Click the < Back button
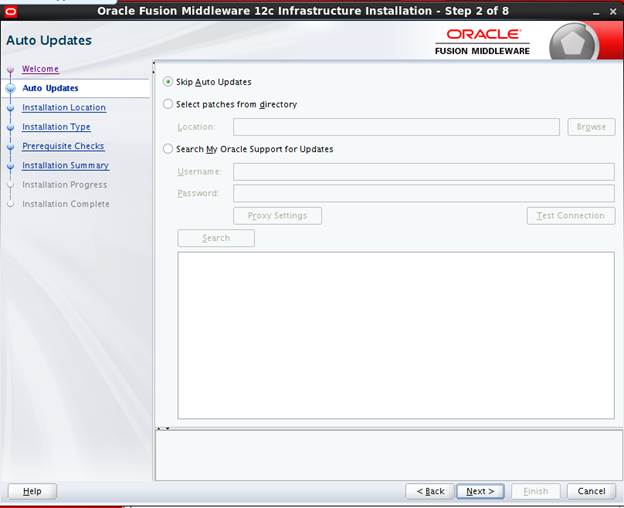Viewport: 624px width, 508px height. coord(429,491)
